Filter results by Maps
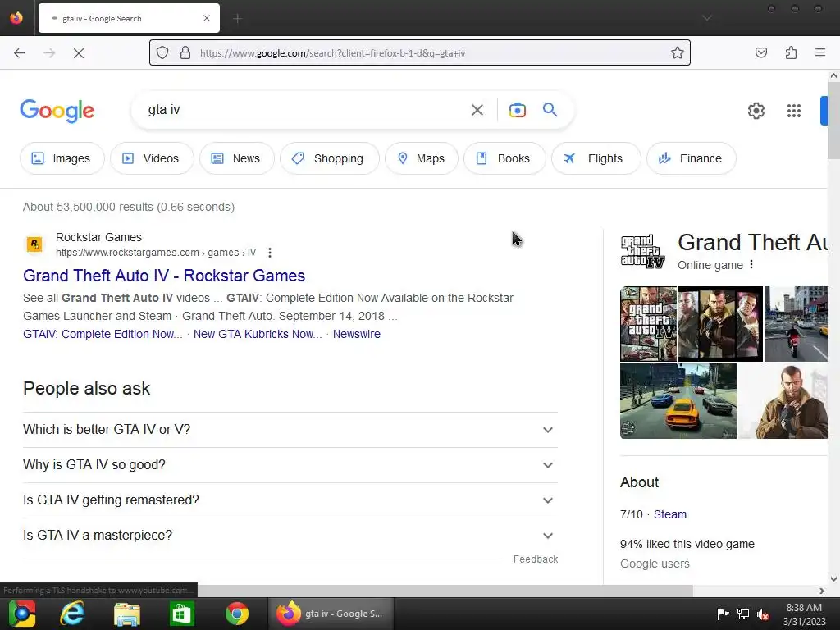This screenshot has width=840, height=630. coord(421,158)
